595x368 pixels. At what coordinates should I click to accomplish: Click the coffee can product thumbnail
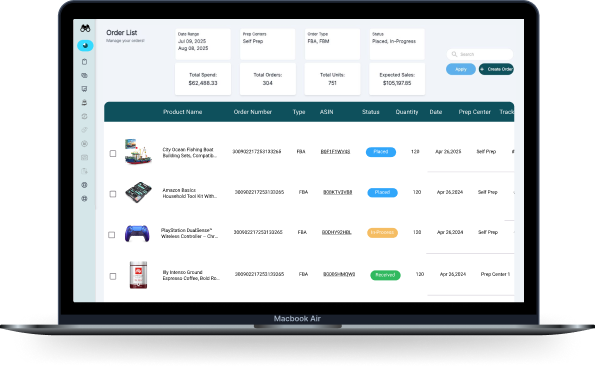point(138,275)
